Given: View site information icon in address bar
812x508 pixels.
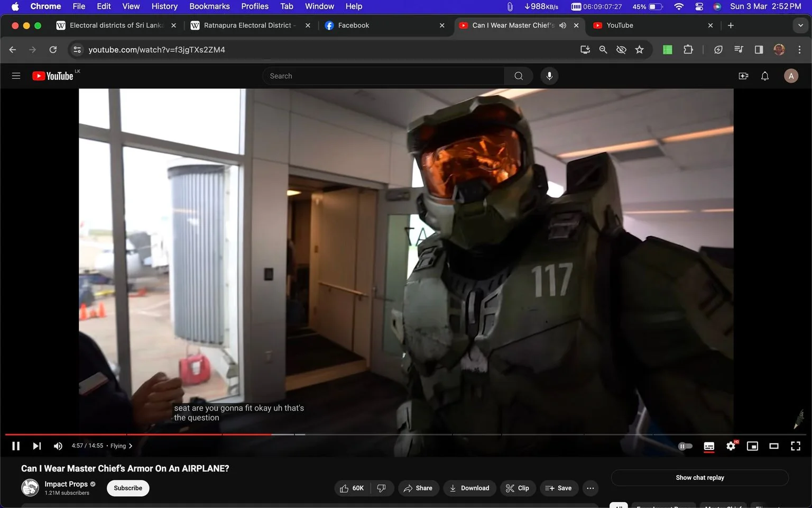Looking at the screenshot, I should point(77,49).
